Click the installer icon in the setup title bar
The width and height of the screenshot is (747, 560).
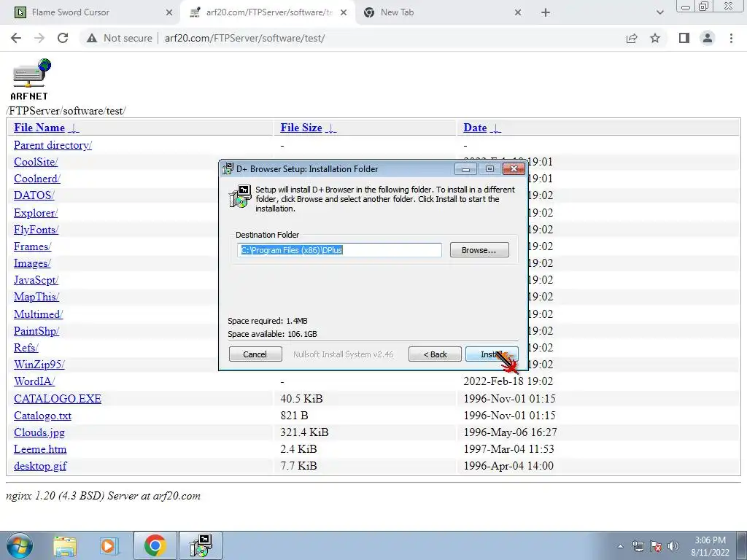click(x=228, y=168)
